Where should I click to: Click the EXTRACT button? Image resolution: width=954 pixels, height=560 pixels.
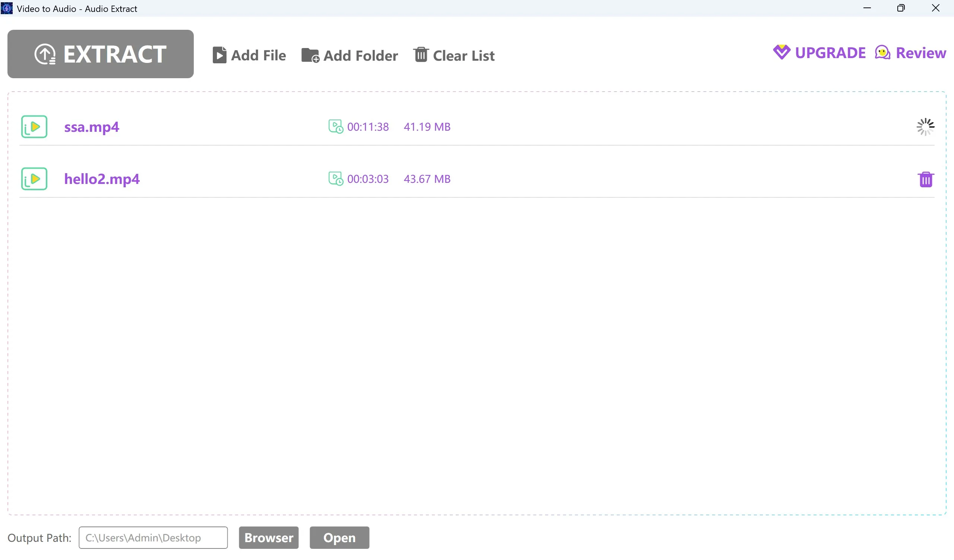tap(100, 54)
